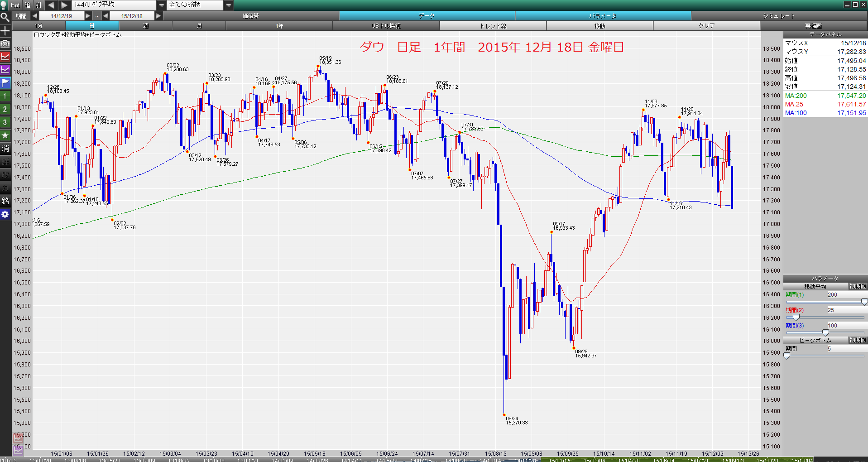Step end date 15/12/18 forward
This screenshot has width=868, height=462.
[x=158, y=16]
